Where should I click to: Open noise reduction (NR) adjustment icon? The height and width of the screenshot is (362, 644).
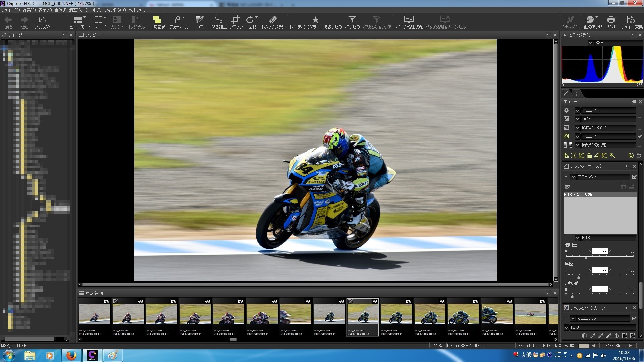[x=566, y=156]
